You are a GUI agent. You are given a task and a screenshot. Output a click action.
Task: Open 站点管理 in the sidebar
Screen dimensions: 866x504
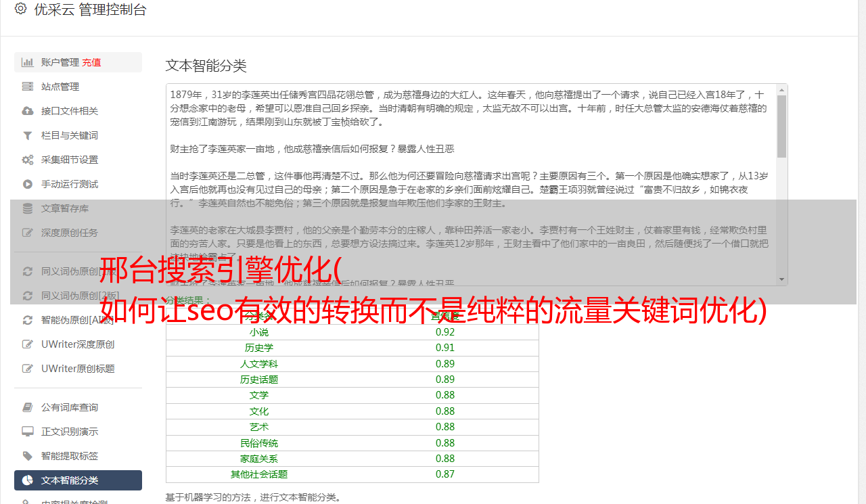click(78, 87)
